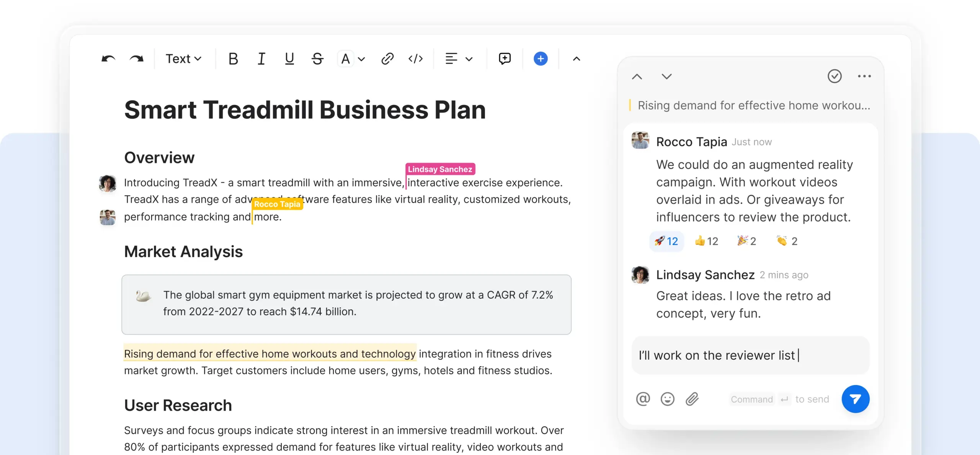
Task: Click the blue plus insert button
Action: pos(540,59)
